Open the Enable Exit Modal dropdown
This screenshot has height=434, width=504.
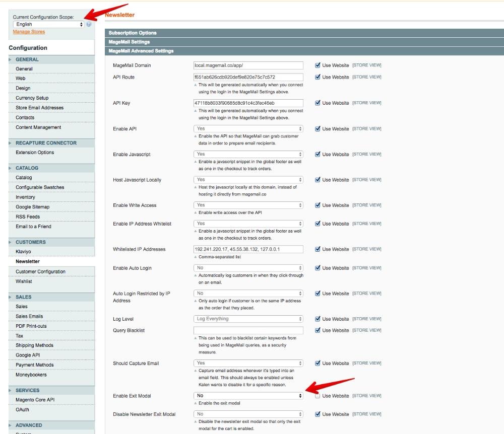tap(248, 396)
